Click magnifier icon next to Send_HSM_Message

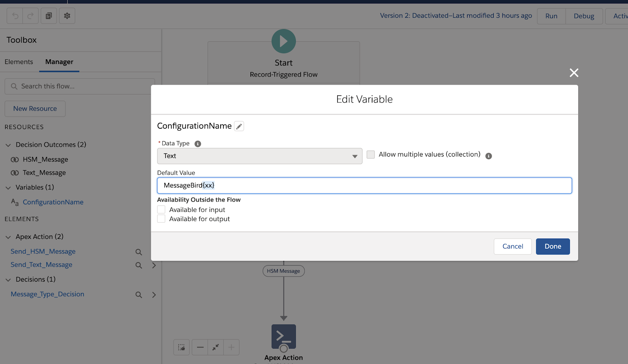coord(139,252)
